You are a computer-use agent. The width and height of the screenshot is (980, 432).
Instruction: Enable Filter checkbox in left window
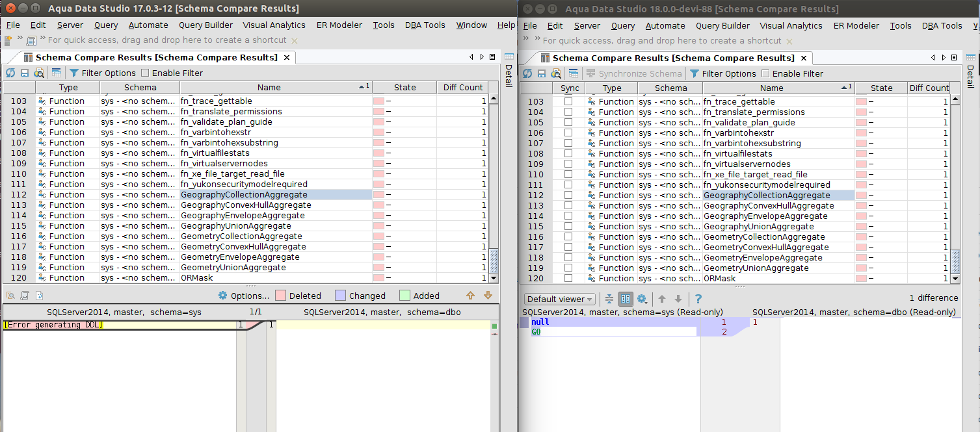point(145,73)
